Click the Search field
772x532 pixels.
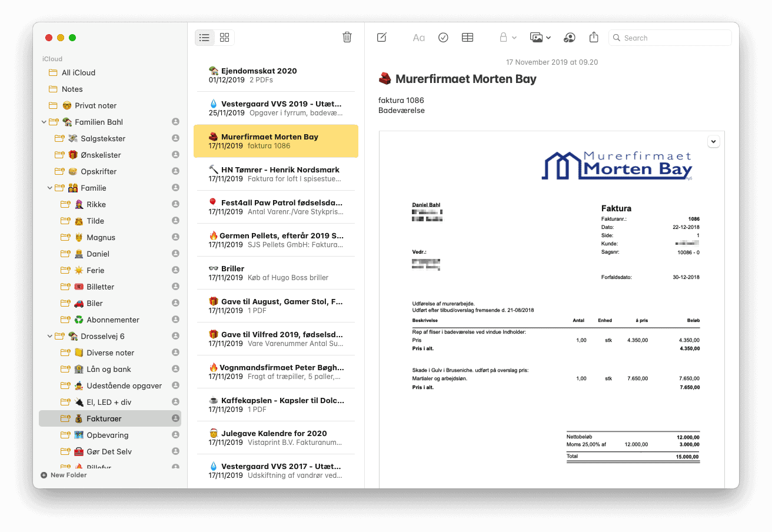(x=670, y=38)
